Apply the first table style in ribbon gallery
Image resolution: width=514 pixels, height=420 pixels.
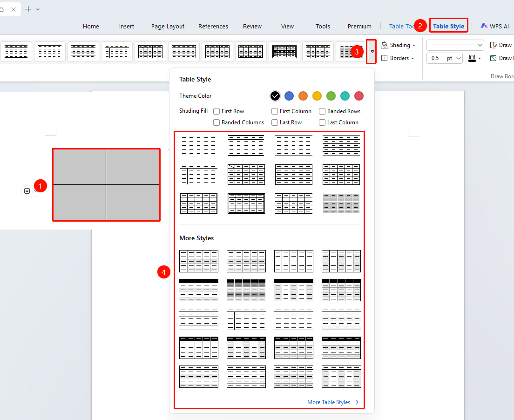pos(16,52)
